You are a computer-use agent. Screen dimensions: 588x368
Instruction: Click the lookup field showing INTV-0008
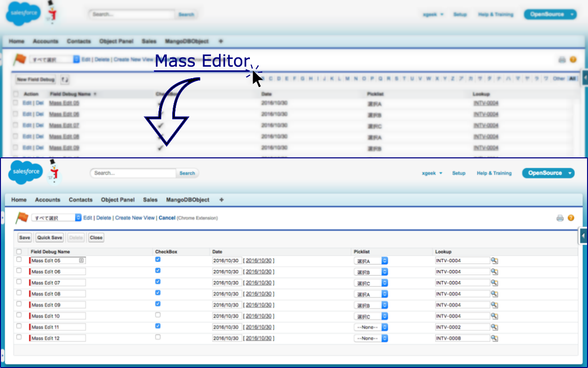tap(463, 339)
